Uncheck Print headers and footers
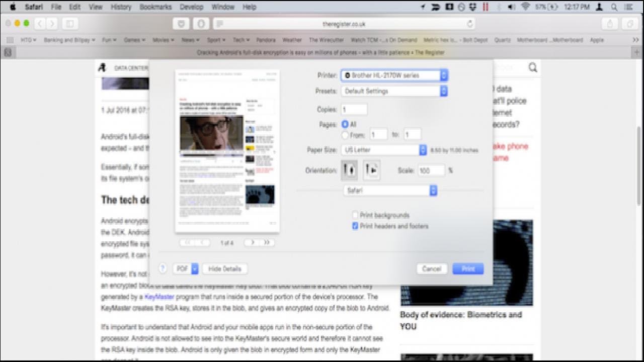 coord(355,226)
